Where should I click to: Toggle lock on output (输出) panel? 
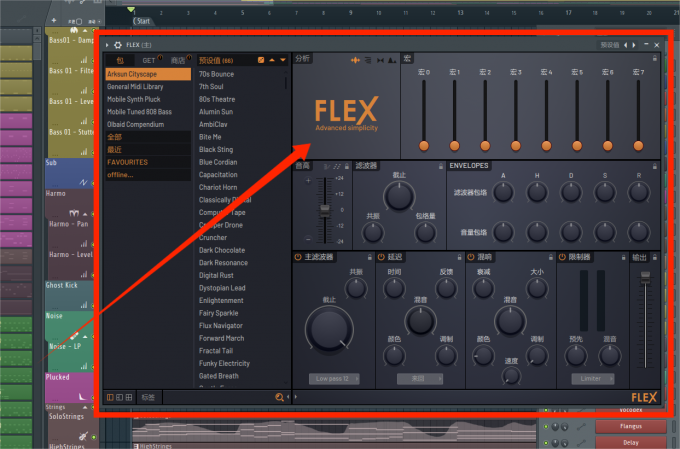tap(655, 257)
